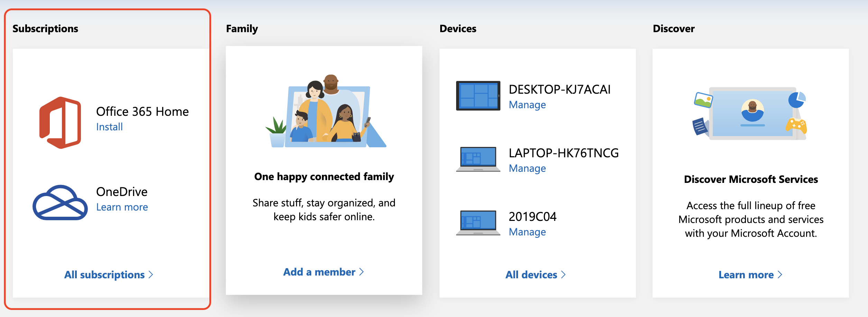Screen dimensions: 868x317
Task: Click the Family section heading
Action: (x=242, y=29)
